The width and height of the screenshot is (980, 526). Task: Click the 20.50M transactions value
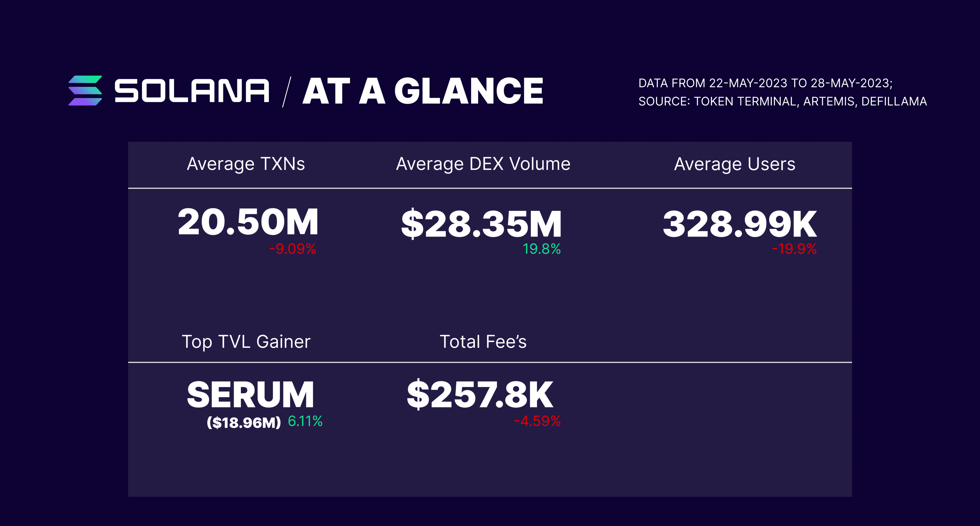pyautogui.click(x=248, y=222)
